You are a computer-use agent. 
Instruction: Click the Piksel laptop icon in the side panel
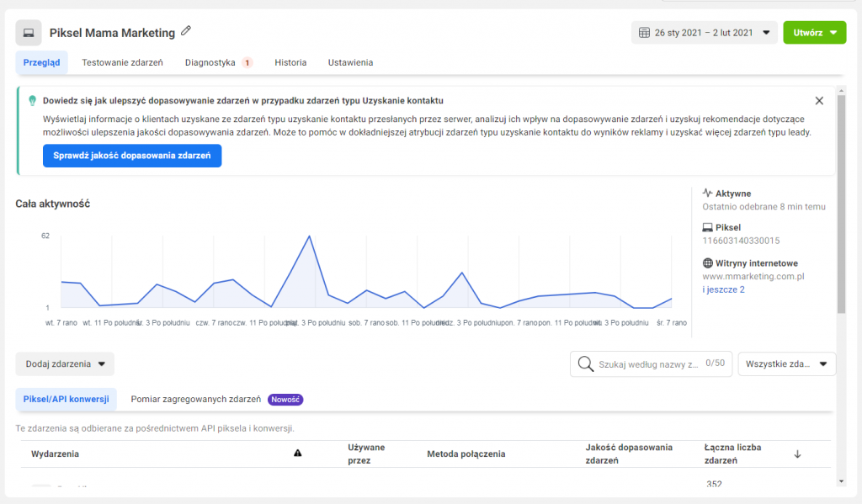(x=707, y=227)
